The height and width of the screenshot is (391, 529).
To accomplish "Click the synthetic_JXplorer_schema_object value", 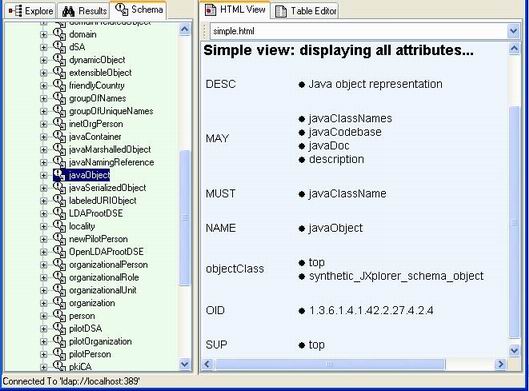I will (396, 276).
